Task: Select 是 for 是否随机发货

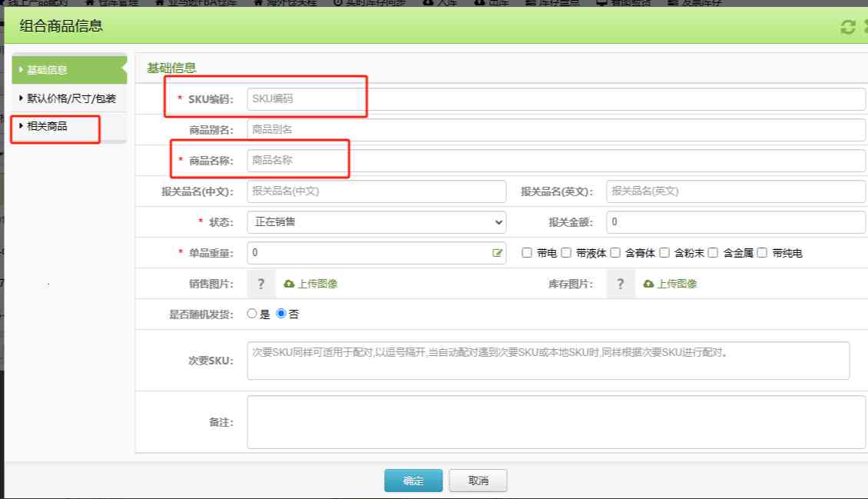Action: (251, 313)
